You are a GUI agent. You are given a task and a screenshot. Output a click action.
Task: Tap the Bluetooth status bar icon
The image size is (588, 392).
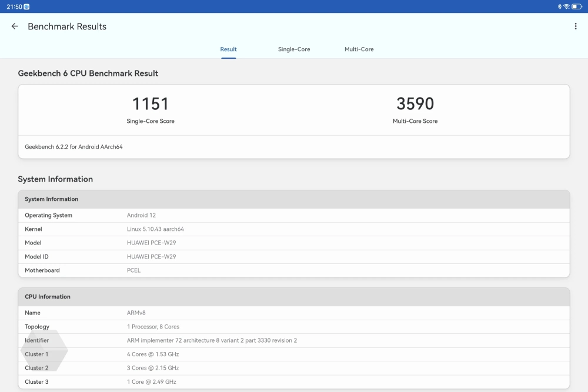[560, 6]
